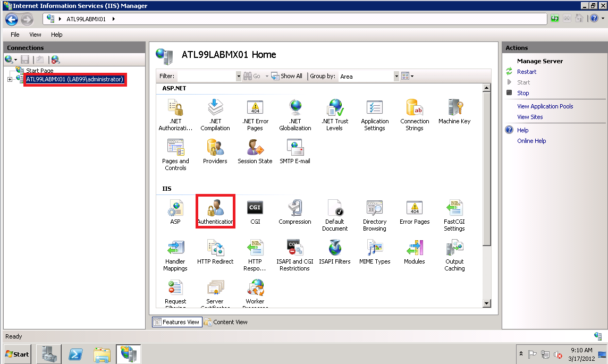Open Default Document feature

335,215
